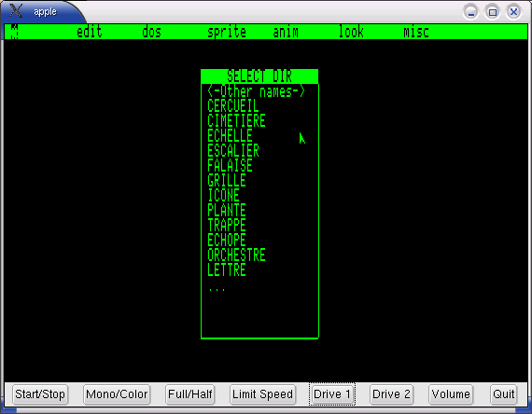532x414 pixels.
Task: Click the X logo in the title bar
Action: point(16,11)
